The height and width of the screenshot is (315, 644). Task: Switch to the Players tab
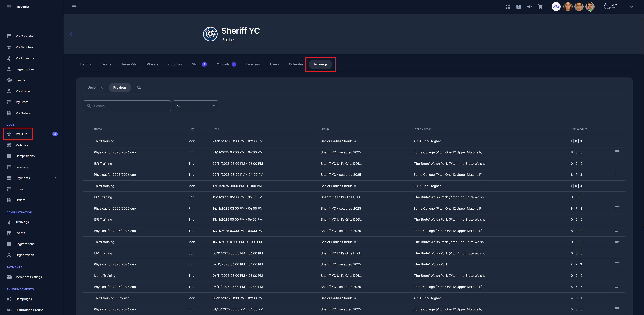click(153, 64)
